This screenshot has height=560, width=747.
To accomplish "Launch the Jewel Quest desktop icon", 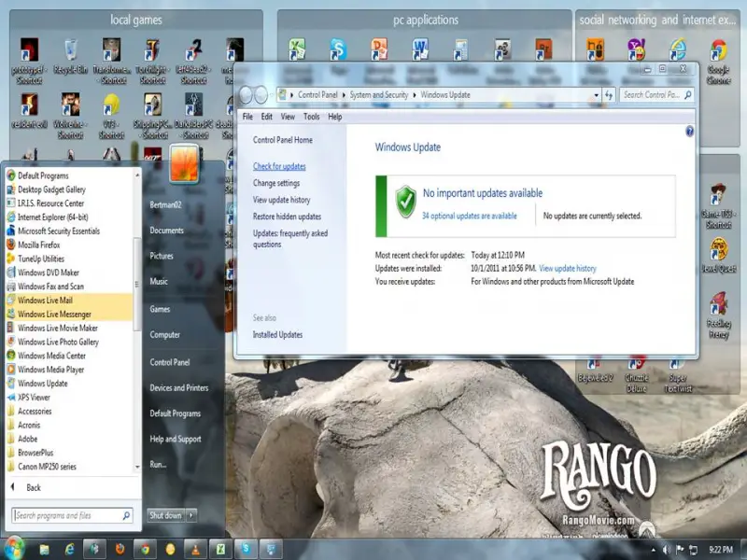I will [x=718, y=255].
